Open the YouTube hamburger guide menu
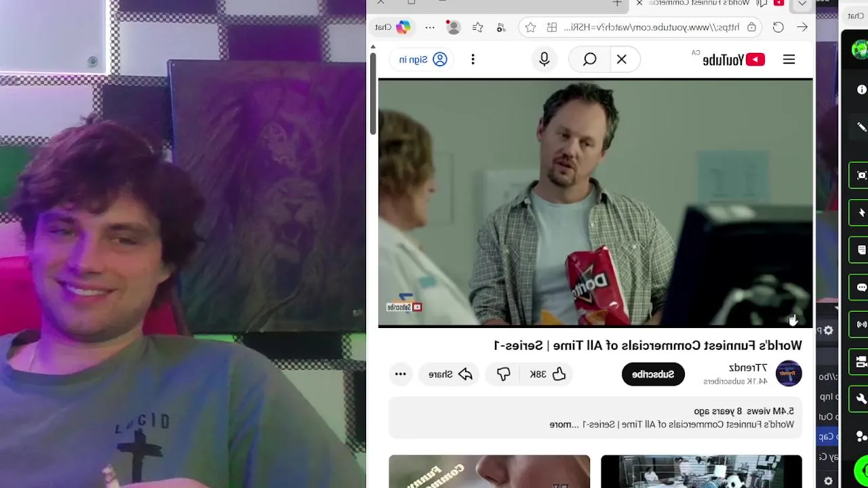868x488 pixels. [789, 60]
